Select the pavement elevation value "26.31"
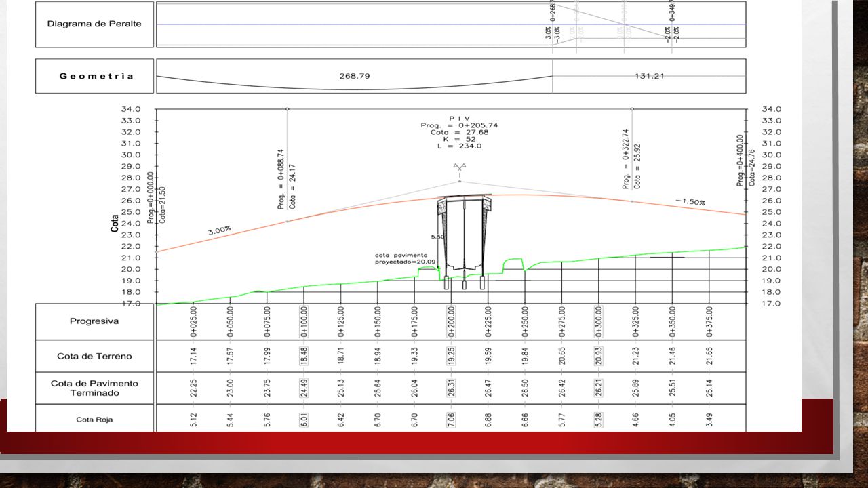 tap(451, 388)
